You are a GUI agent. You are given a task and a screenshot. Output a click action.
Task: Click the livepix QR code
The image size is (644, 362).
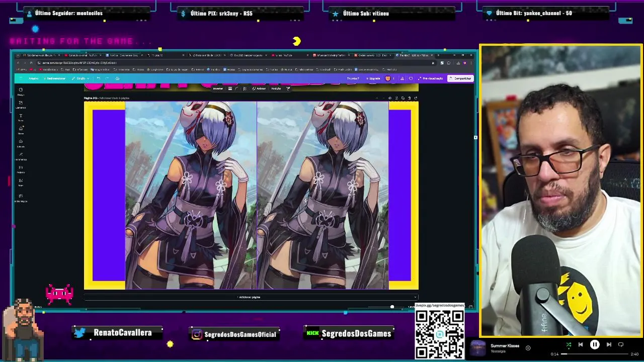tap(439, 333)
